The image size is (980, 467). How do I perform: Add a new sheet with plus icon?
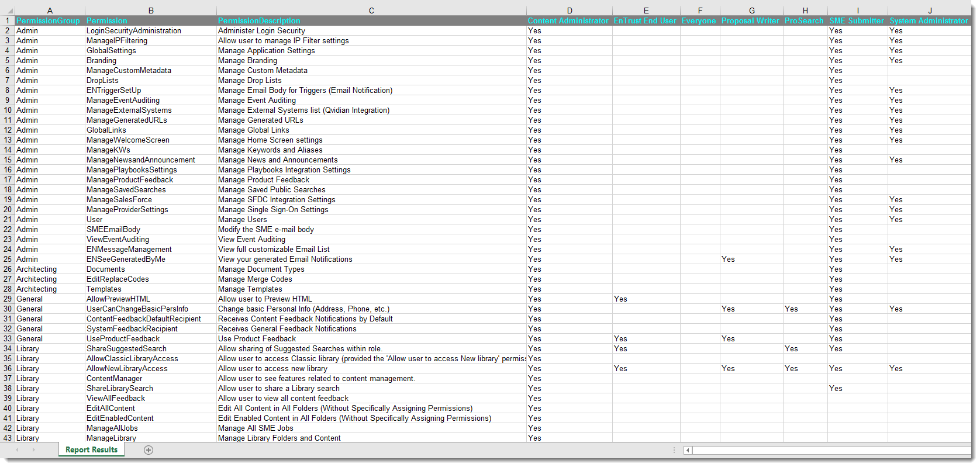pos(149,450)
